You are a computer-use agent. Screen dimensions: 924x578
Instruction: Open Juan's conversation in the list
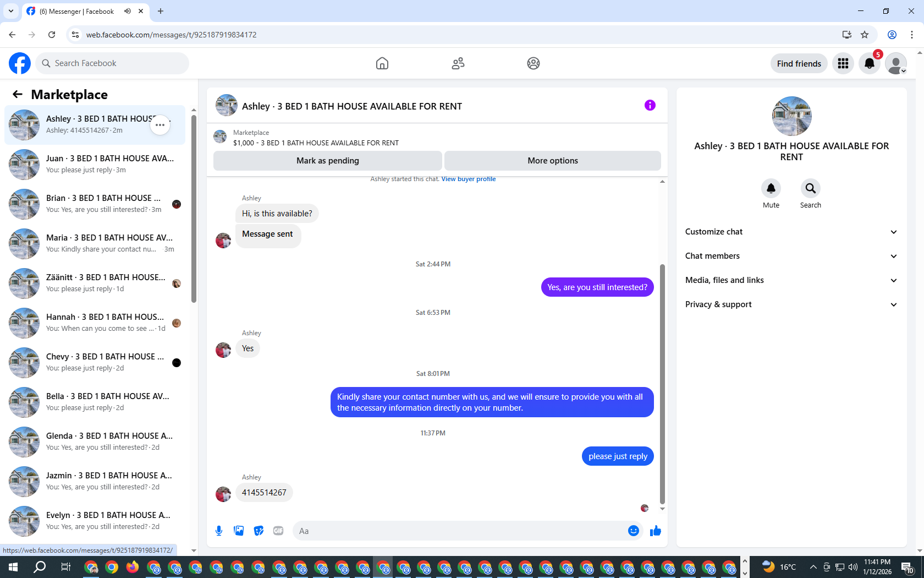[95, 164]
